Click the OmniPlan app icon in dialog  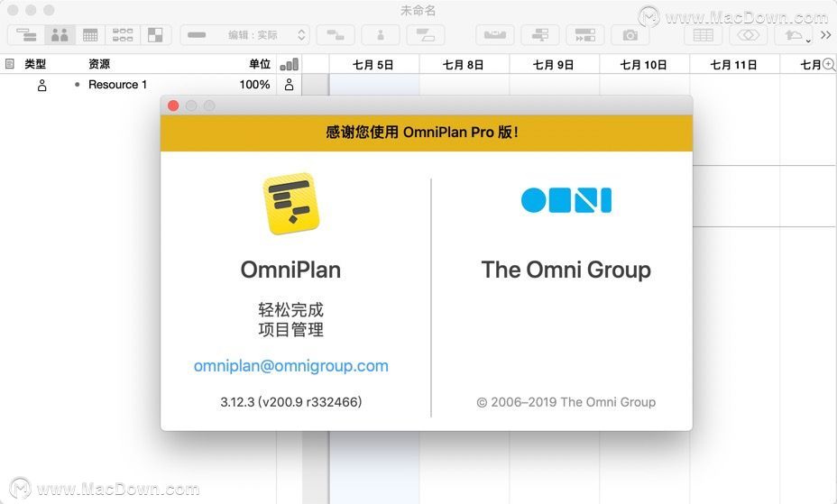291,203
